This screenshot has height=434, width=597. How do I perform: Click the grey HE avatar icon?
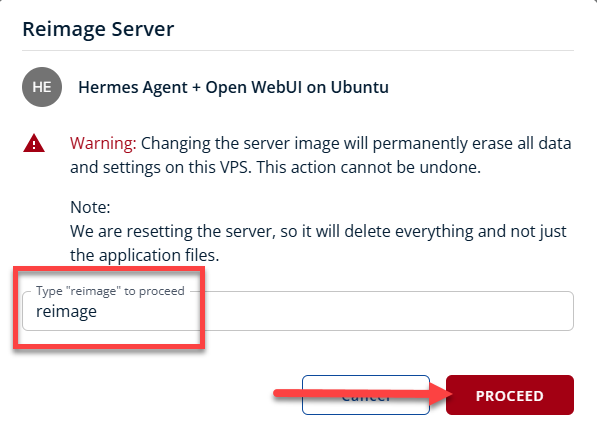tap(42, 87)
